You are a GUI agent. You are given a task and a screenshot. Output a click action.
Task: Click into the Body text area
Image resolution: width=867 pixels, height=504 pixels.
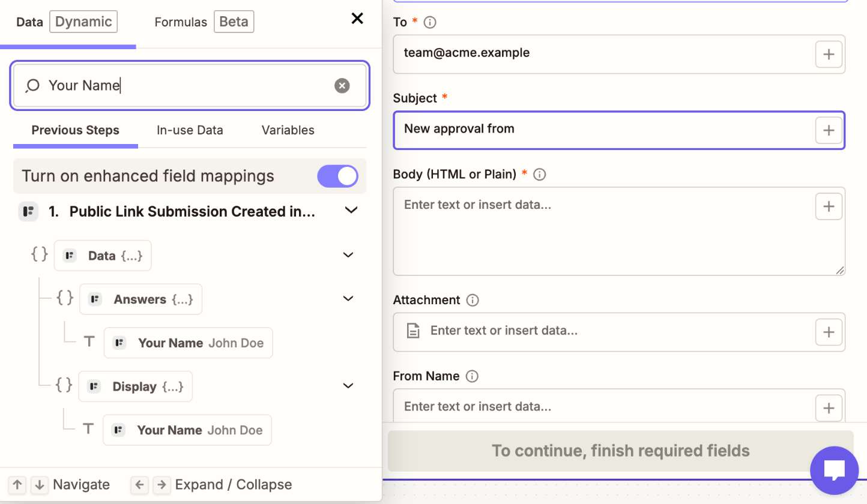click(619, 232)
